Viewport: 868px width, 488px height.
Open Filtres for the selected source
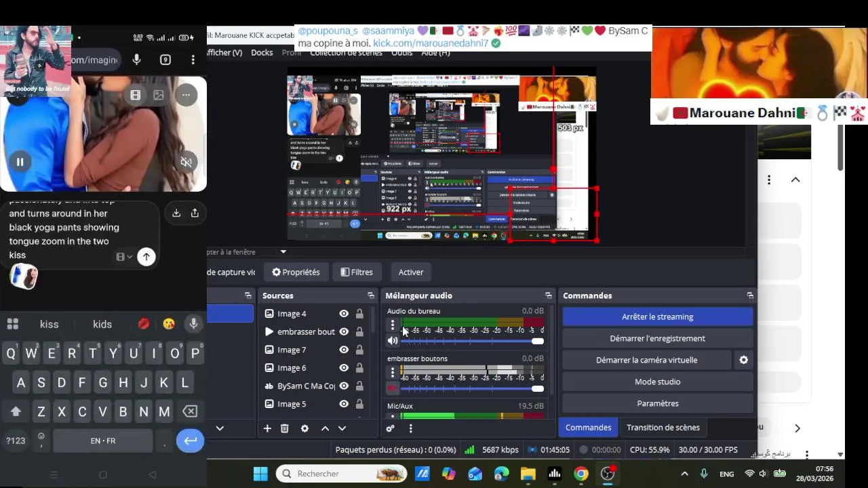(x=357, y=272)
